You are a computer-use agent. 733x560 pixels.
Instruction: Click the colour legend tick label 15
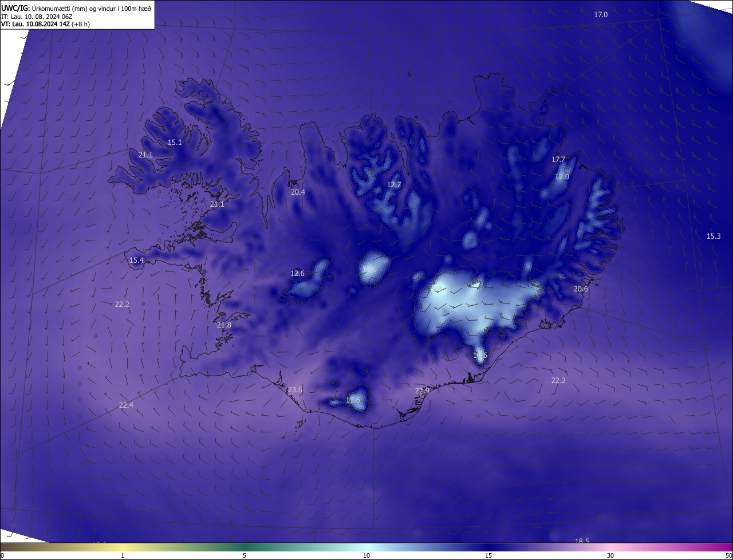tap(488, 555)
